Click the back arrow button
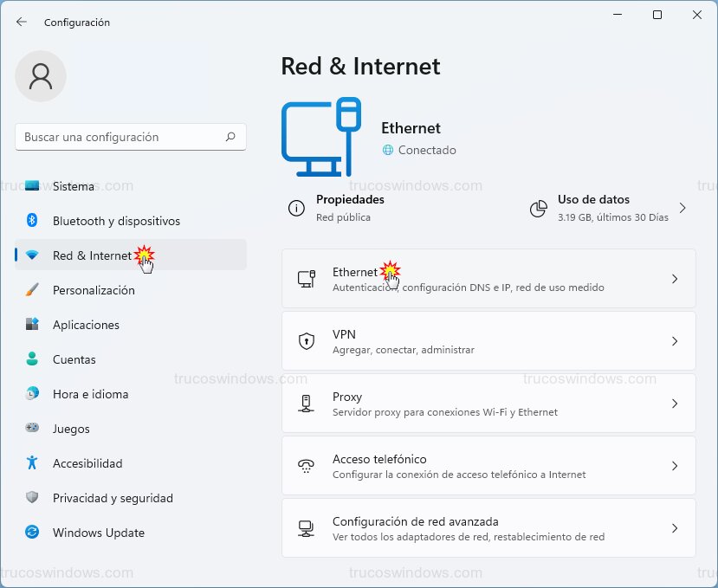Screen dimensions: 718x588 [x=20, y=22]
